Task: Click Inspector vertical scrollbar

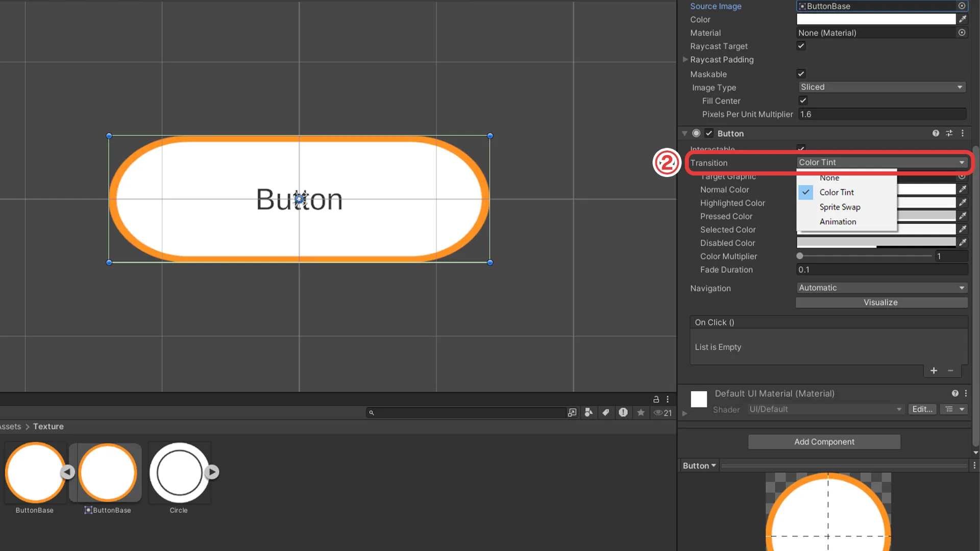Action: [975, 296]
